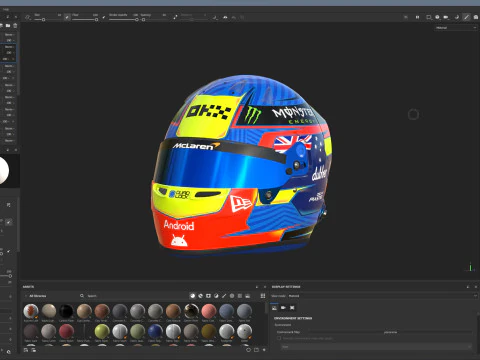This screenshot has width=480, height=360.
Task: Open blend mode dropdown of selected second layer
Action: click(9, 47)
